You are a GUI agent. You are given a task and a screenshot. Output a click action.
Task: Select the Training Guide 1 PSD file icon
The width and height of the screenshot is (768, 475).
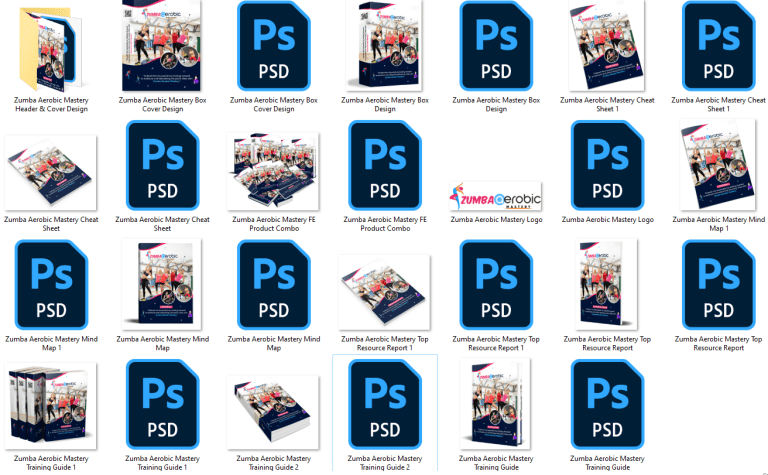[x=162, y=405]
